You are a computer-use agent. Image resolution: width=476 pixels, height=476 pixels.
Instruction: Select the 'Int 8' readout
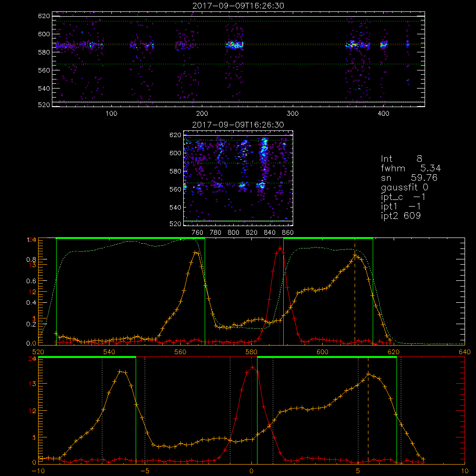pos(402,159)
